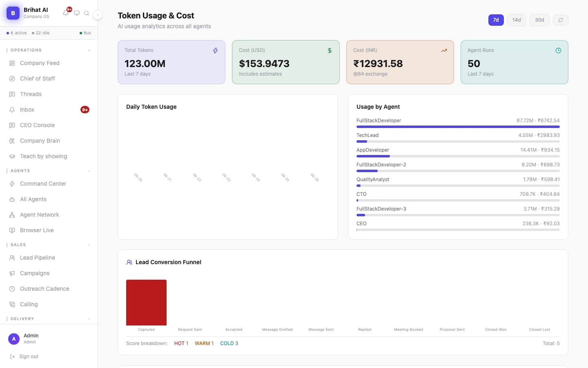Open Chief of Staff page
The height and width of the screenshot is (368, 588).
(49, 79)
